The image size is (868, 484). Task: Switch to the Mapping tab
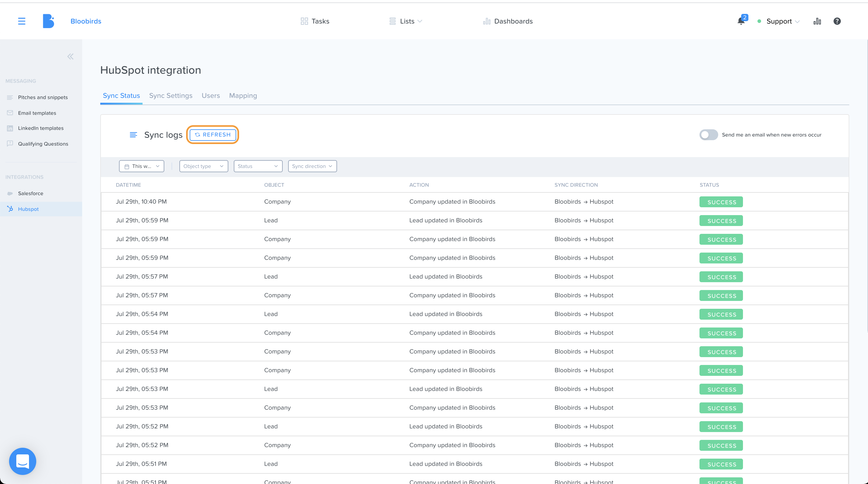pyautogui.click(x=243, y=96)
